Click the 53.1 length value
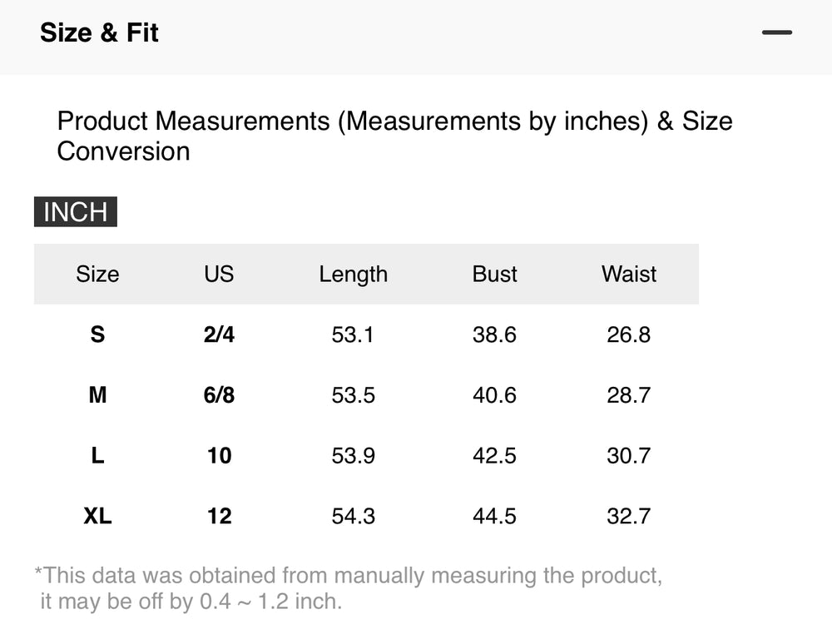Image resolution: width=832 pixels, height=644 pixels. (x=353, y=334)
